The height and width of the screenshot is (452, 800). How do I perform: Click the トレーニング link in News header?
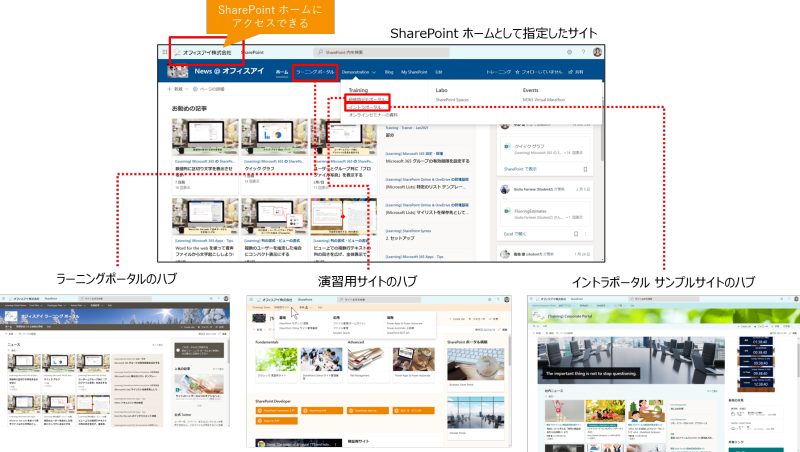498,72
